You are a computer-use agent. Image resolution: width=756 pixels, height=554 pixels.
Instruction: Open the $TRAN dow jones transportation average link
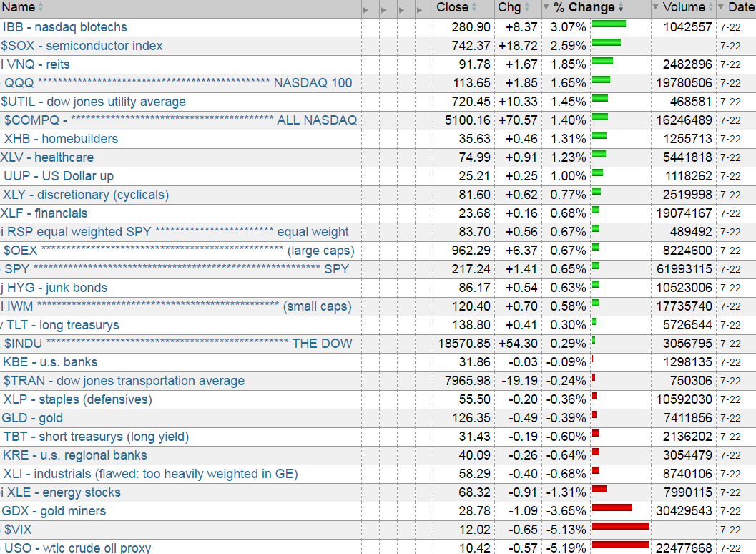[124, 382]
